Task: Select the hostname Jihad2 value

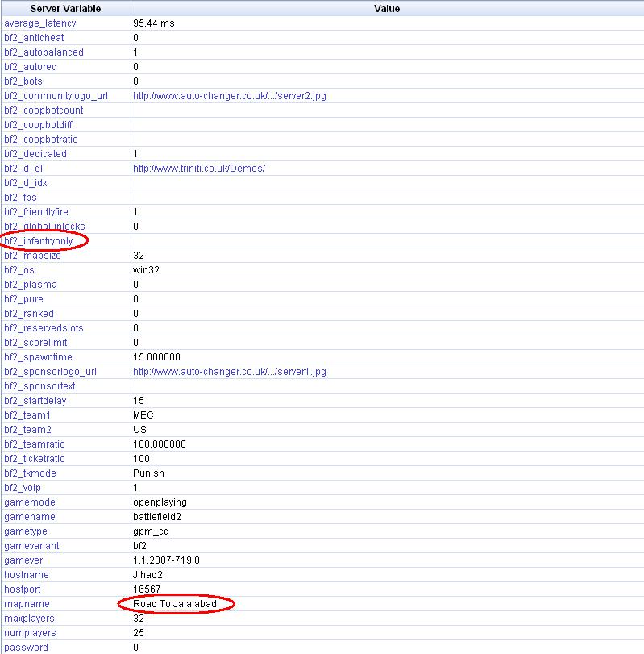Action: click(147, 575)
